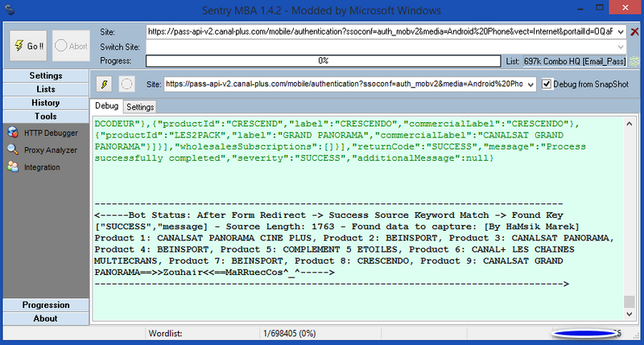This screenshot has width=644, height=345.
Task: Select the Integration tool icon
Action: [13, 167]
